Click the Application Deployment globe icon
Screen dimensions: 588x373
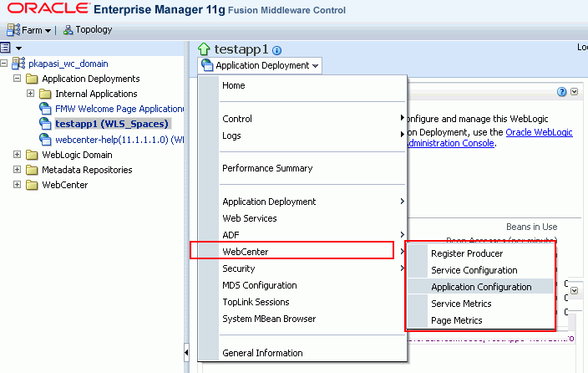pyautogui.click(x=207, y=65)
